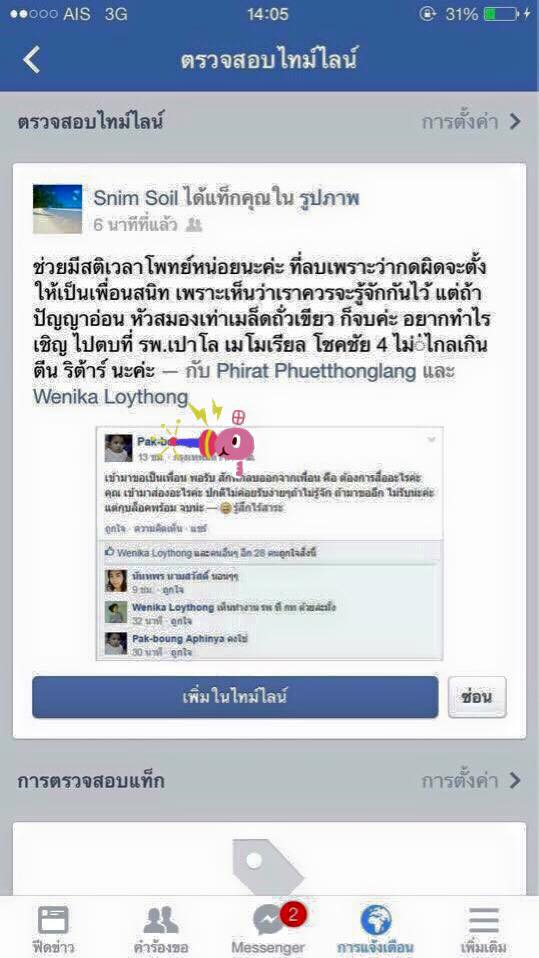Tap the embedded screenshot photo of the post
The width and height of the screenshot is (539, 958).
270,544
